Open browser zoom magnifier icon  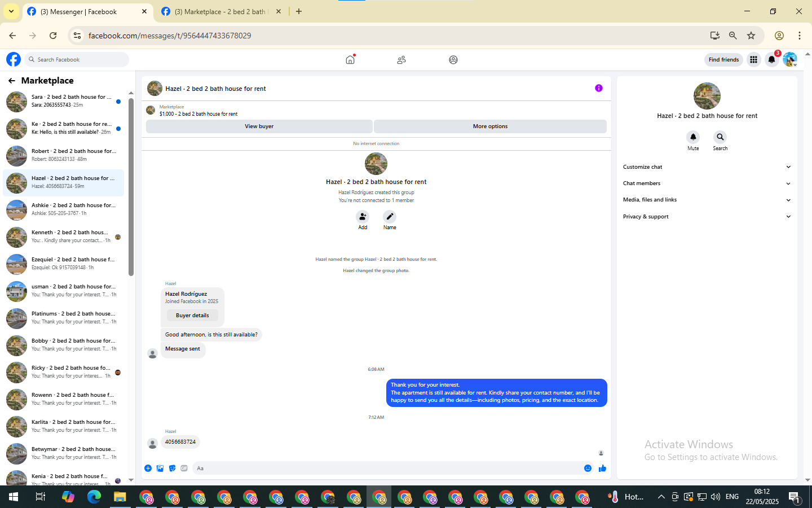click(733, 36)
